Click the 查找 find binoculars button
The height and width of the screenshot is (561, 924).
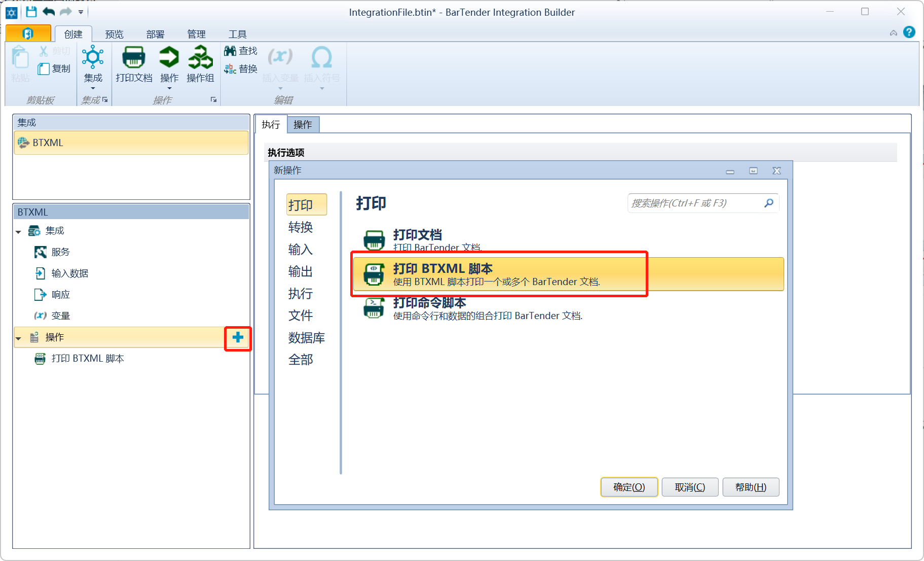[x=241, y=51]
